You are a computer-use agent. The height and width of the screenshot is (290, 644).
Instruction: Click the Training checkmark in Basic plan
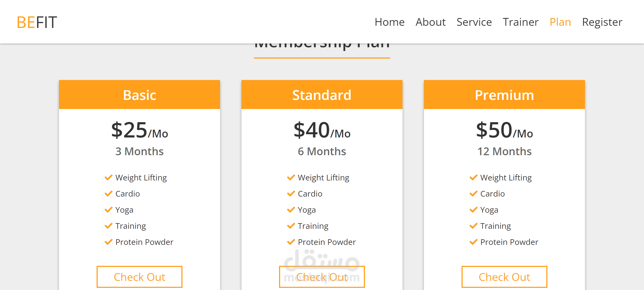[x=108, y=226]
